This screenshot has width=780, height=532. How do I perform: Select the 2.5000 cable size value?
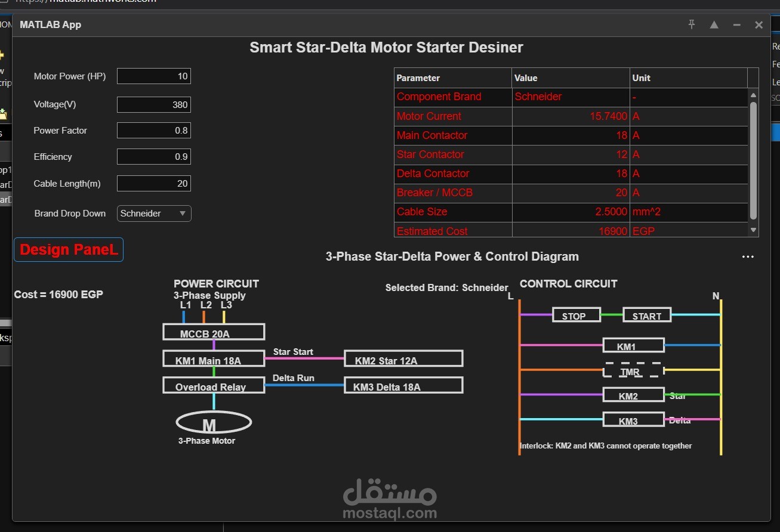point(571,212)
